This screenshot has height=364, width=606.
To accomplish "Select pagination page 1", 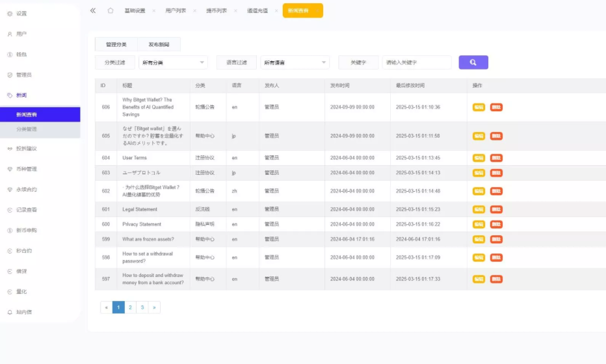I will 118,307.
